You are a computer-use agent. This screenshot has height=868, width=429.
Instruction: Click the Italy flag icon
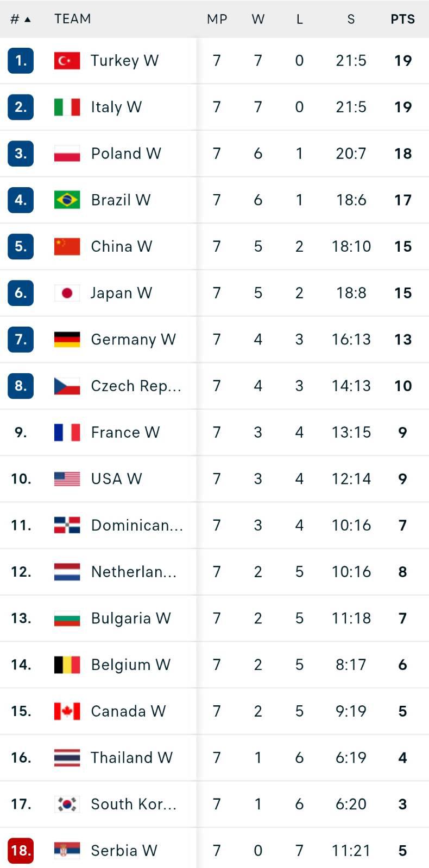(67, 107)
